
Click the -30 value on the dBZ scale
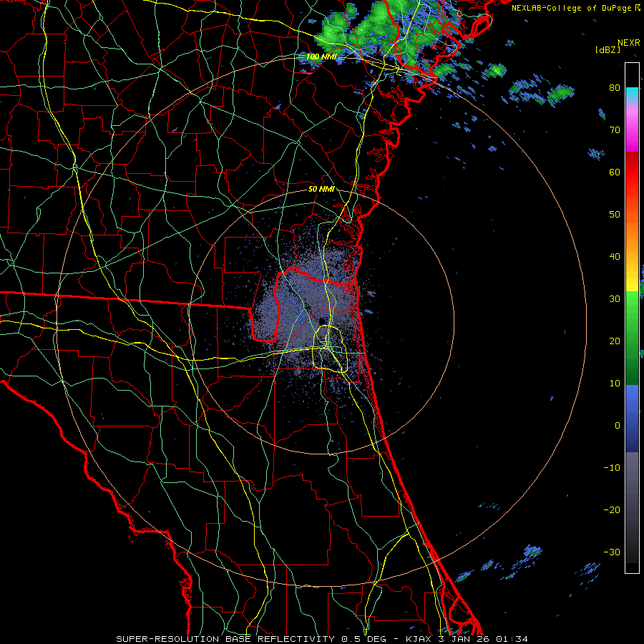click(612, 552)
